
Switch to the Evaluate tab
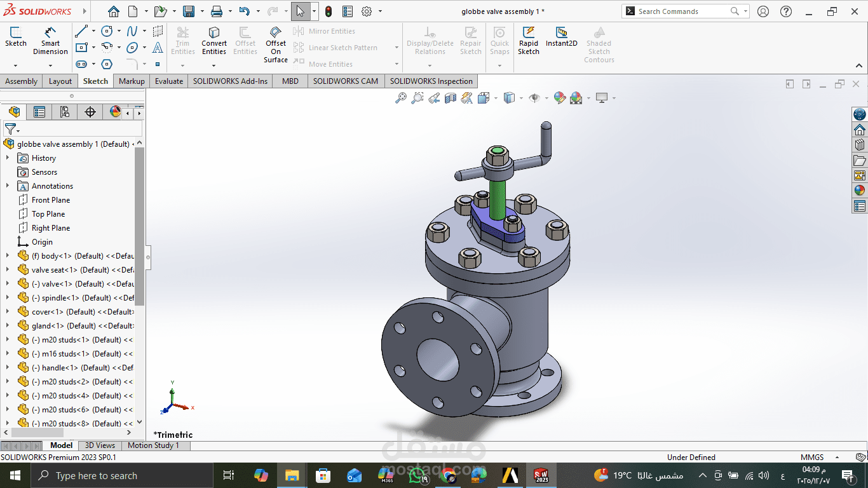(x=168, y=81)
